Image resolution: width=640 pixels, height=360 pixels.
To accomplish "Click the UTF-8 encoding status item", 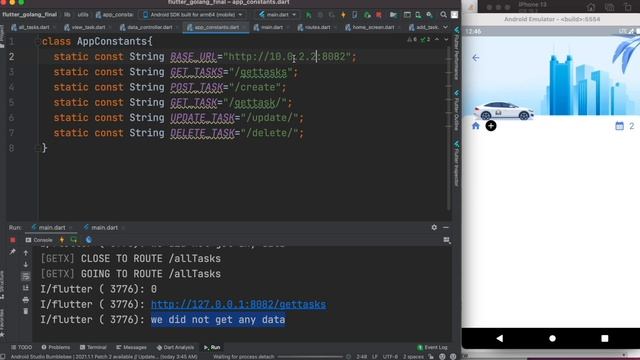I will click(x=390, y=357).
